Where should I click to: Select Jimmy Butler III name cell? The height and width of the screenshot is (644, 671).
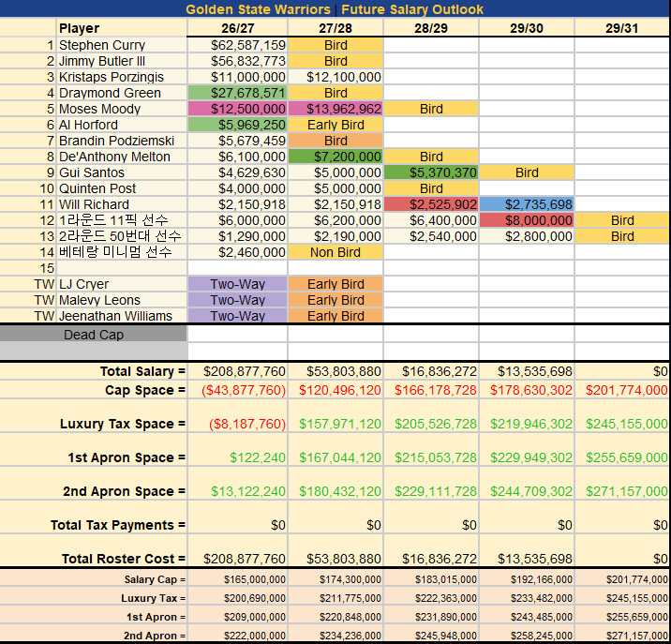(x=122, y=61)
